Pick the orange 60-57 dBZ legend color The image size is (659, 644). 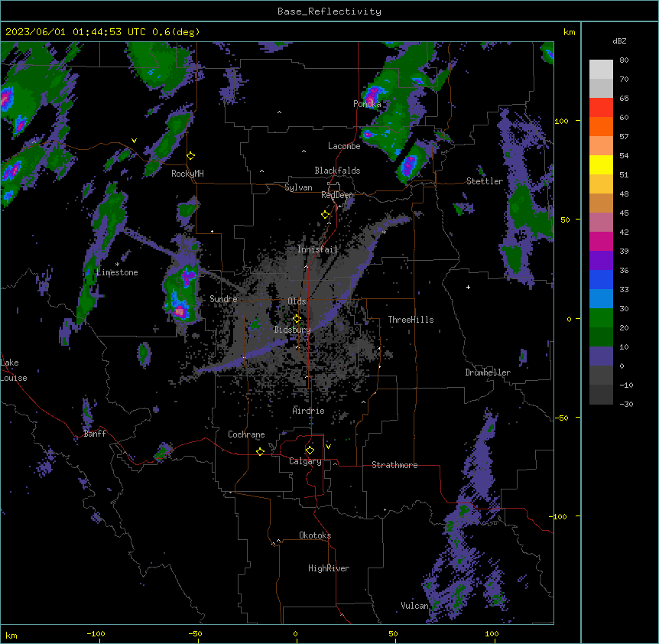click(601, 126)
